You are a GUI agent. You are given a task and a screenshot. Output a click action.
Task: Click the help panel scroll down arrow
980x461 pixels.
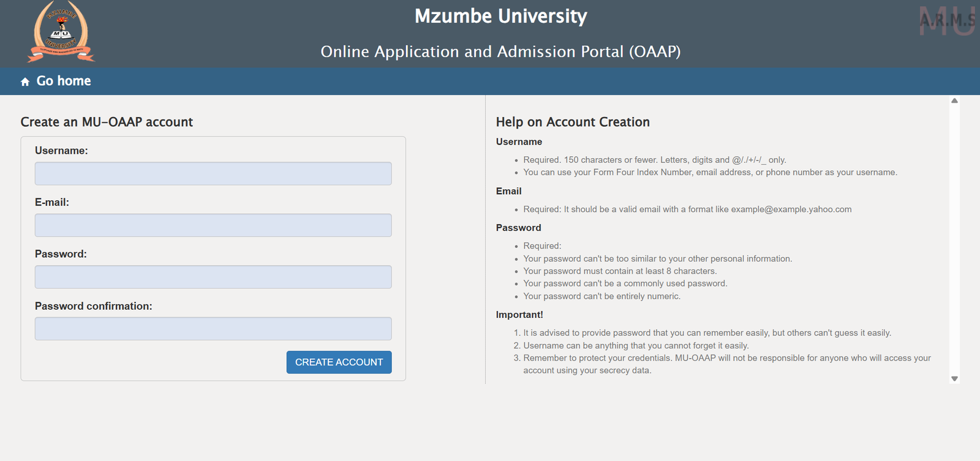[954, 379]
